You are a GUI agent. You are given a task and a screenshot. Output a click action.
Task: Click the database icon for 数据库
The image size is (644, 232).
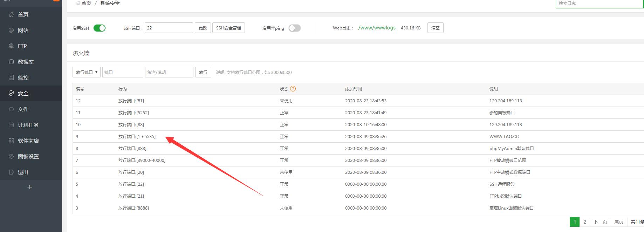click(11, 62)
